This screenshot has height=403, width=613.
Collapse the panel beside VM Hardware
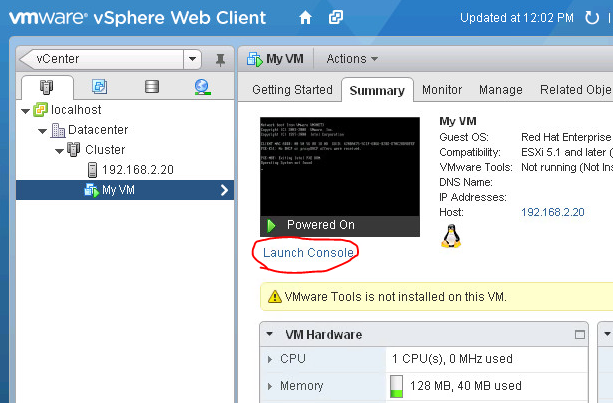(x=607, y=334)
